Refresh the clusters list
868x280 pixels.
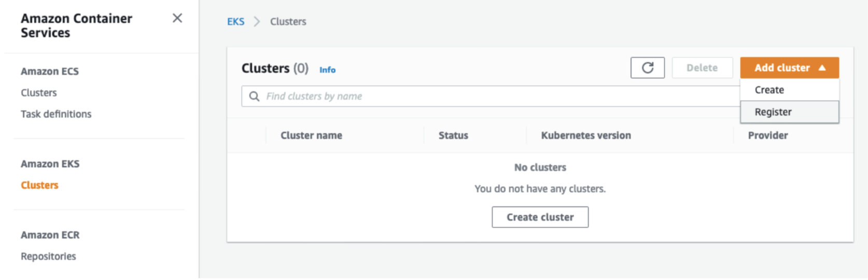click(x=648, y=68)
